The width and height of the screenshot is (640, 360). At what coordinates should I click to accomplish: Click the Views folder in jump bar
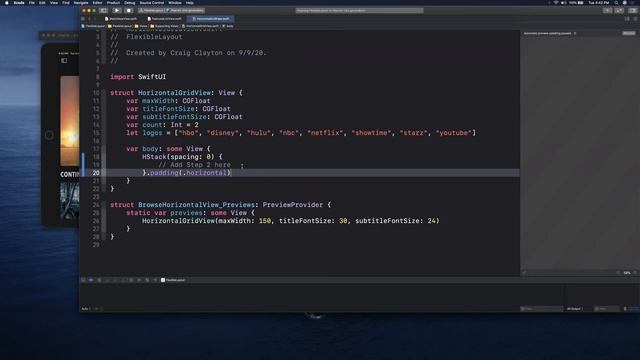point(141,26)
